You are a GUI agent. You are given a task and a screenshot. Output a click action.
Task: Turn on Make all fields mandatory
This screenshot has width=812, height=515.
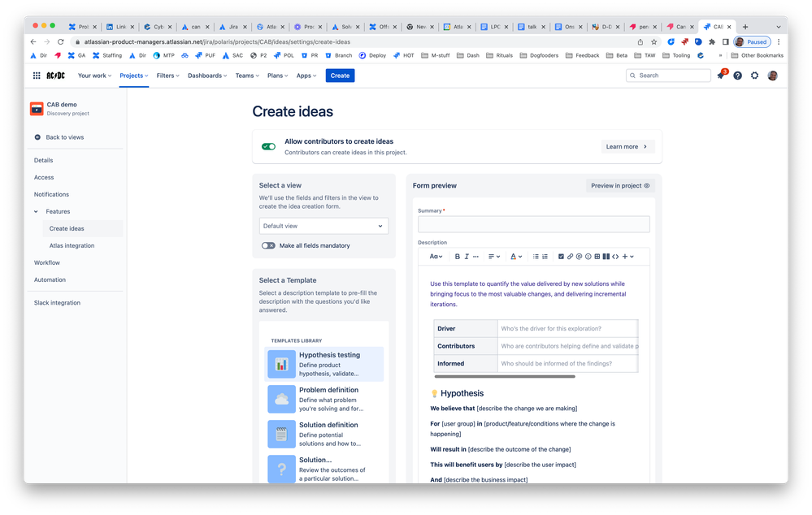tap(269, 245)
